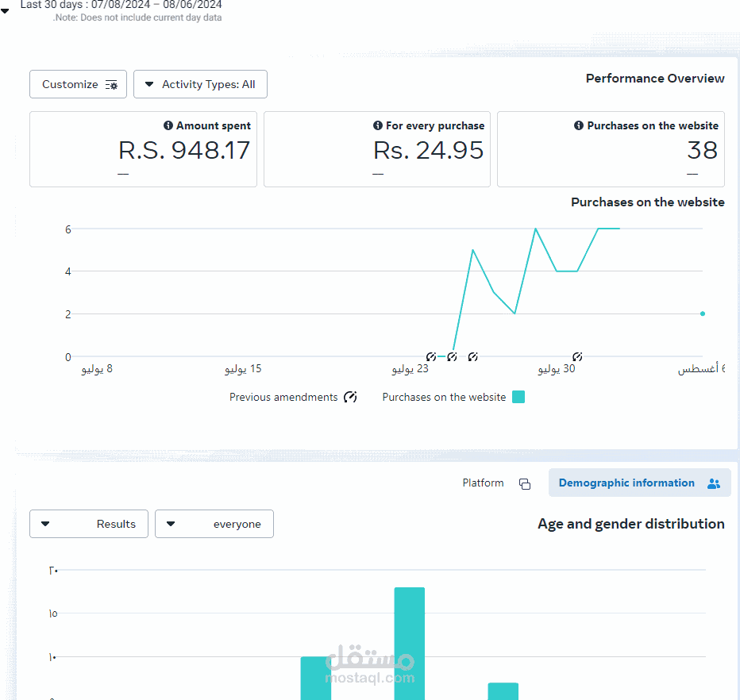Expand the date range arrow beside Last 30 days
Screen dimensions: 740x700
[x=5, y=11]
